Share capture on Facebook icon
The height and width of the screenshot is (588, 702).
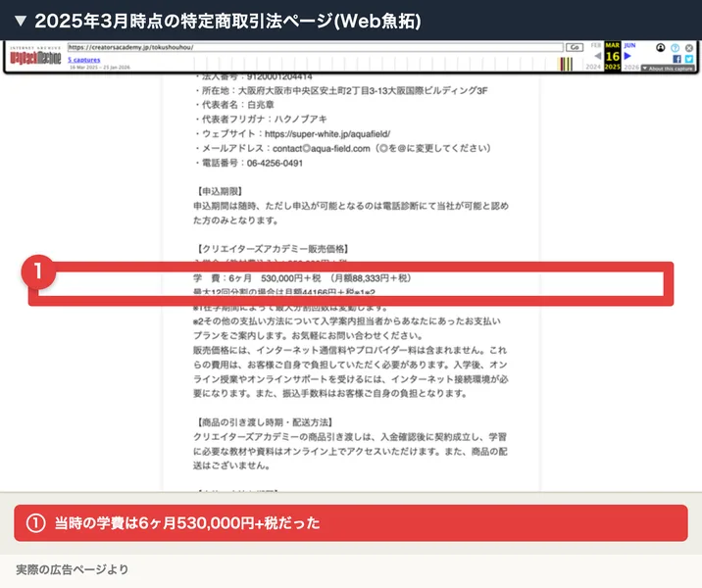point(677,59)
